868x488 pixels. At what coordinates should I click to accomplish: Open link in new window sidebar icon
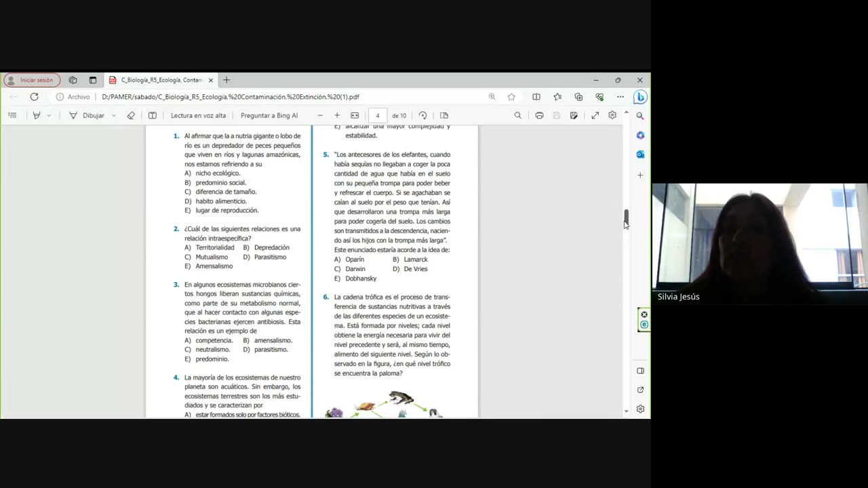pyautogui.click(x=640, y=390)
